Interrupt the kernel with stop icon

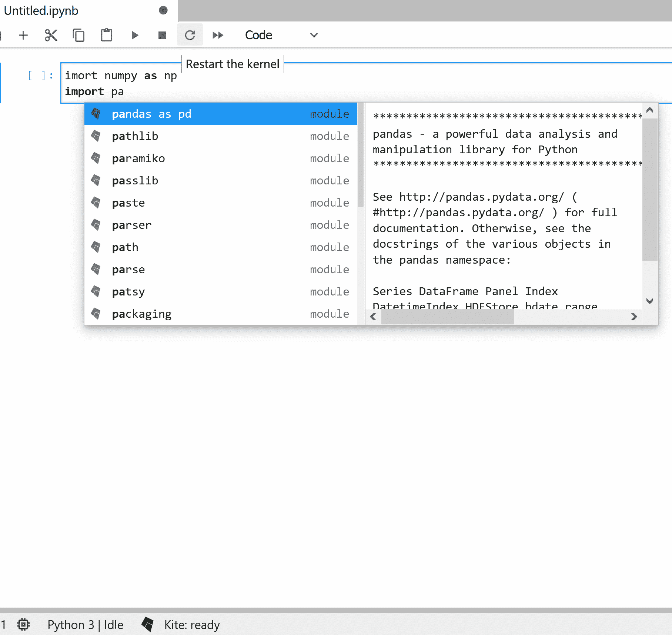[162, 35]
